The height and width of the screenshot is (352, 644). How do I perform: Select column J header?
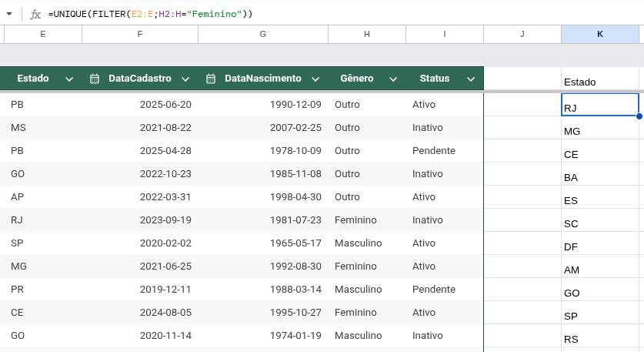[522, 34]
